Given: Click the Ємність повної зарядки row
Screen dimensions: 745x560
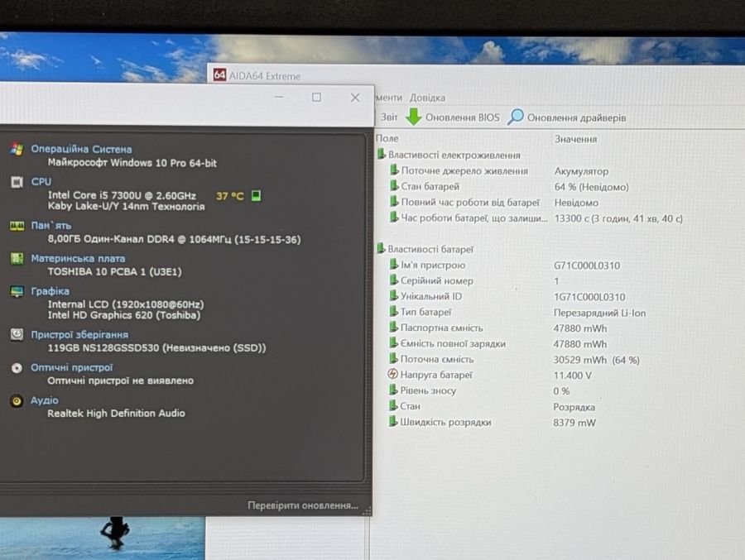Looking at the screenshot, I should pyautogui.click(x=498, y=343).
